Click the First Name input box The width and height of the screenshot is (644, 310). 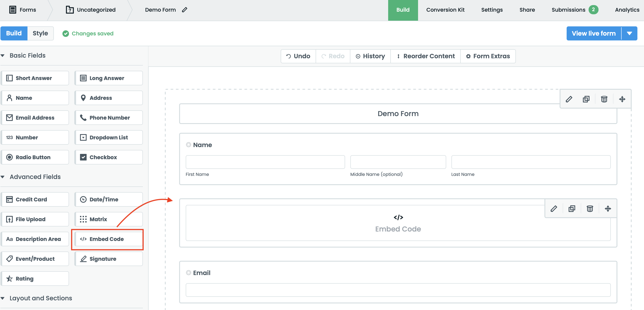265,162
